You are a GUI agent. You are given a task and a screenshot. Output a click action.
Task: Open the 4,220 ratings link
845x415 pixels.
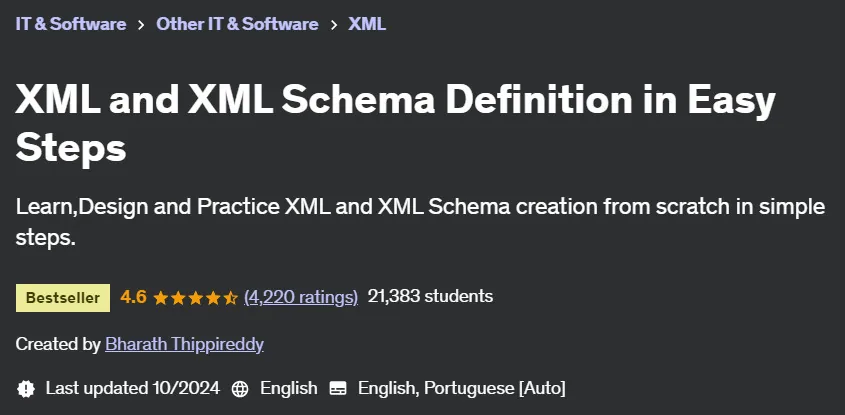[x=301, y=296]
